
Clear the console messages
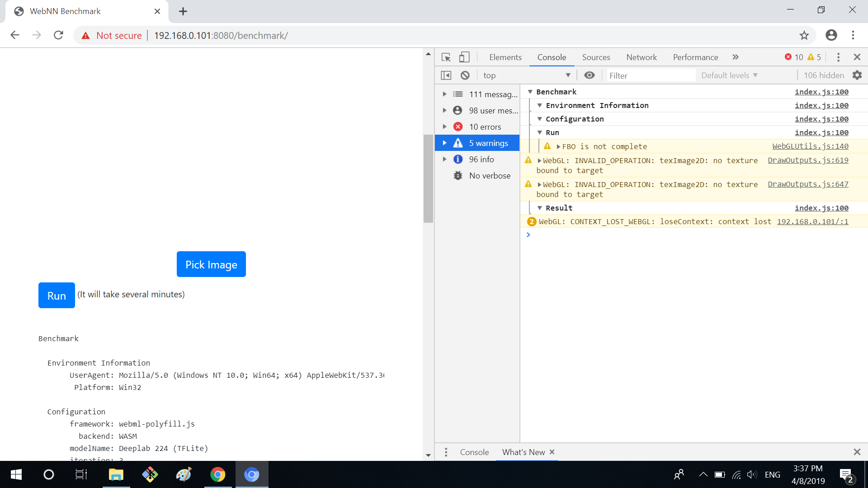pos(465,75)
